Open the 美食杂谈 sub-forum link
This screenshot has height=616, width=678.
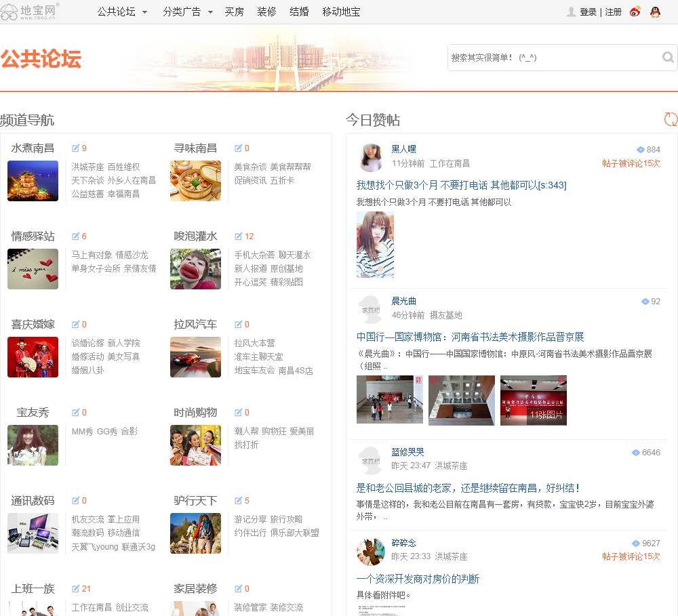point(250,167)
